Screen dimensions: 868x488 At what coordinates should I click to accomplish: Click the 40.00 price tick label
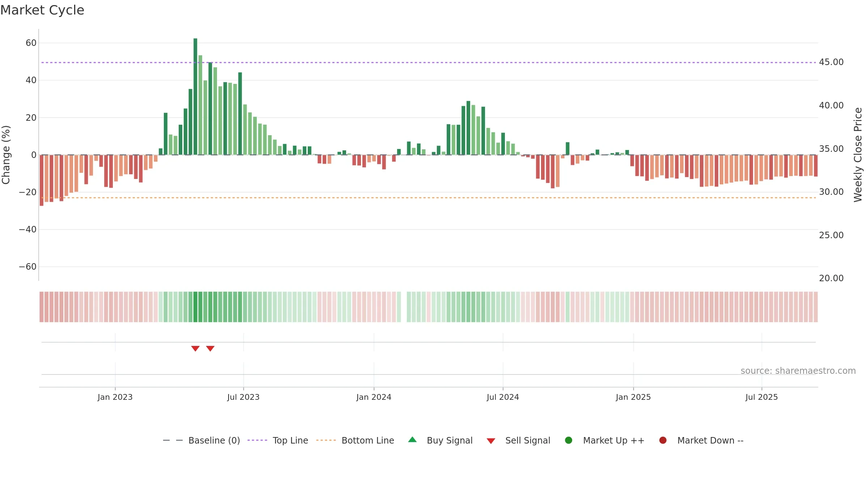pyautogui.click(x=831, y=105)
